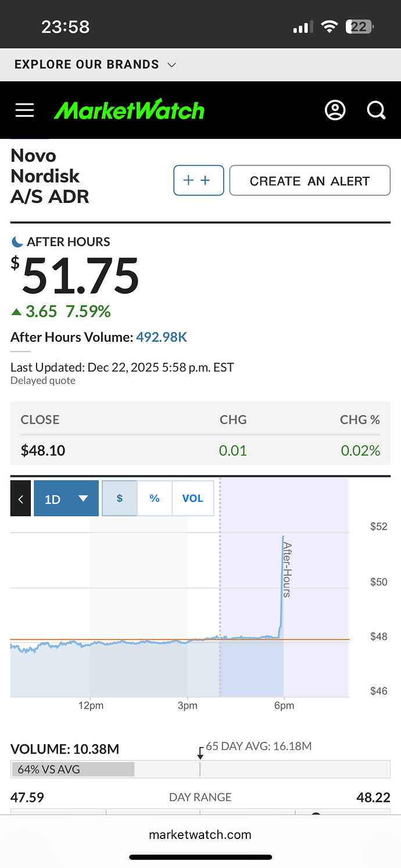Switch chart to percent view
The image size is (401, 868).
point(155,498)
